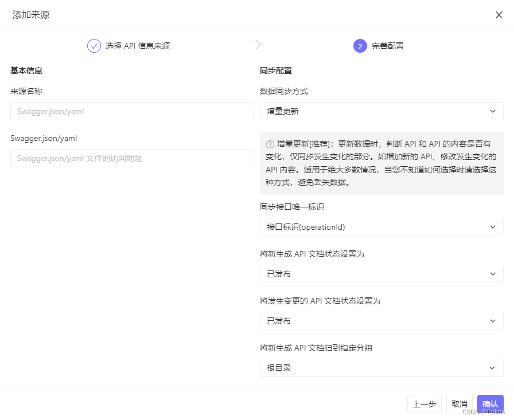Click the 取消 button

(460, 404)
